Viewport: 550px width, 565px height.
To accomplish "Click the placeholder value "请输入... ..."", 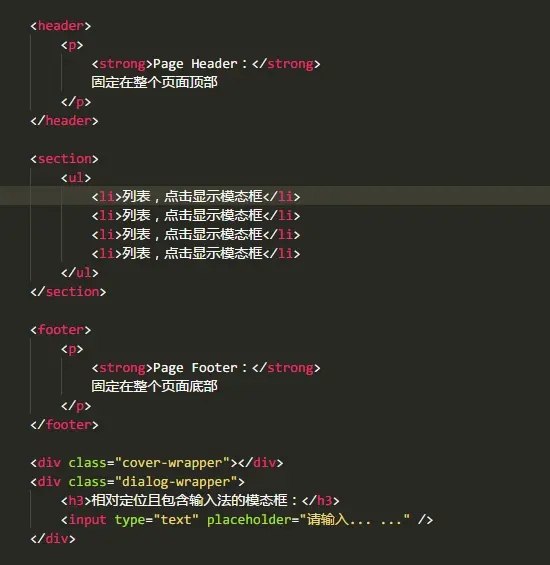I will pyautogui.click(x=355, y=520).
